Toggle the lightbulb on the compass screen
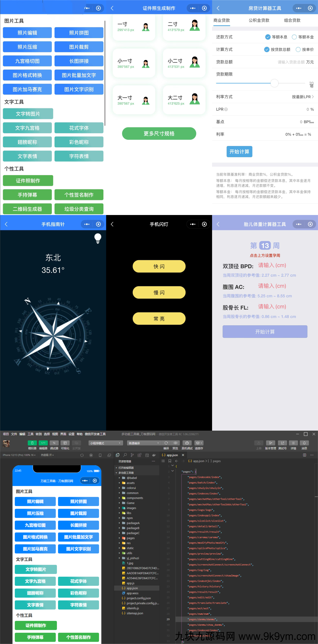This screenshot has width=318, height=644. (x=98, y=238)
